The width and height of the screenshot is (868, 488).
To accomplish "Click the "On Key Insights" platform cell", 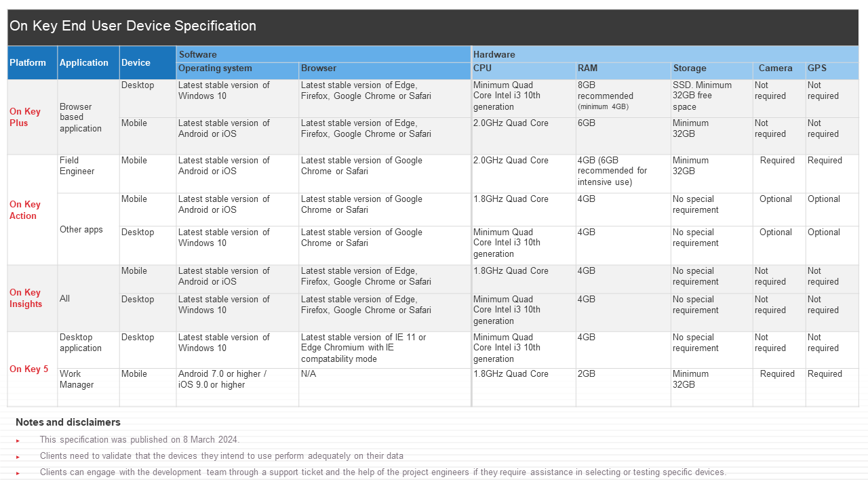I will tap(33, 298).
